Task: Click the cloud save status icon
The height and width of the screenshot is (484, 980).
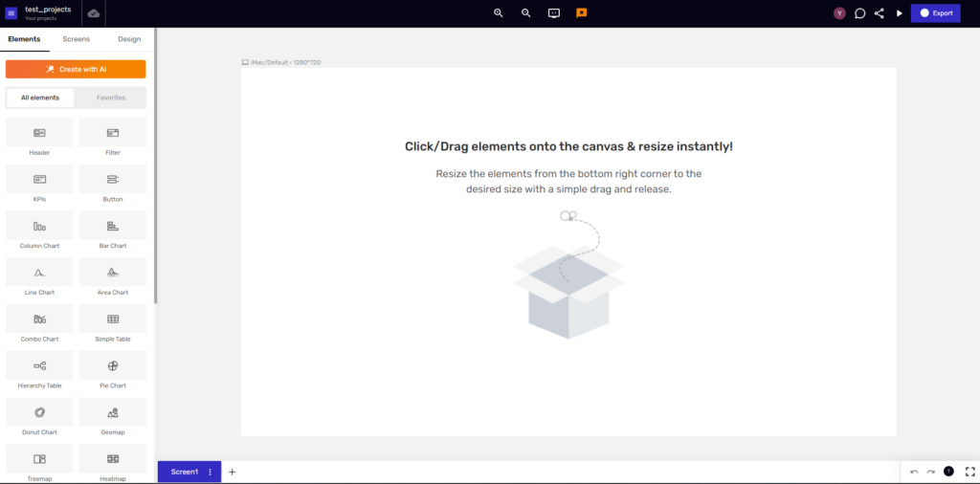Action: 93,13
